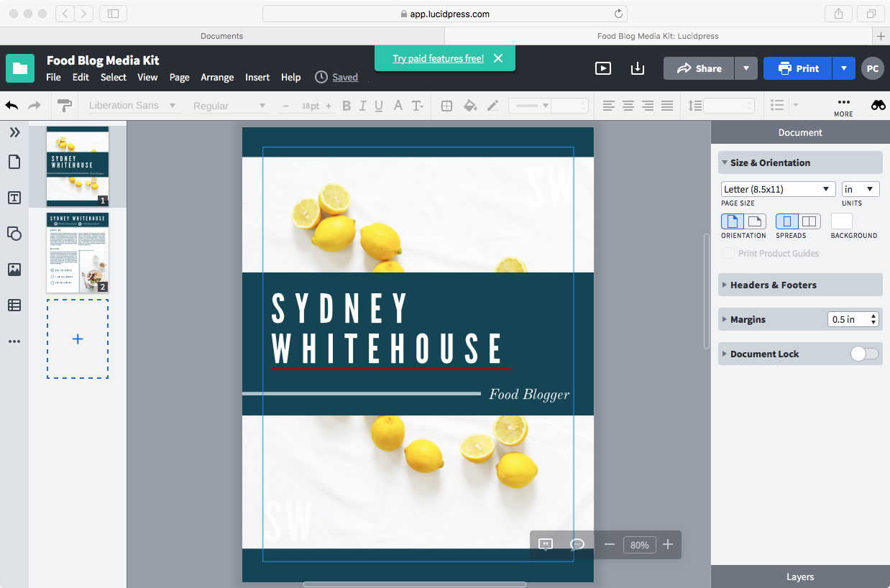
Task: Open the MORE toolbar options
Action: coord(844,106)
